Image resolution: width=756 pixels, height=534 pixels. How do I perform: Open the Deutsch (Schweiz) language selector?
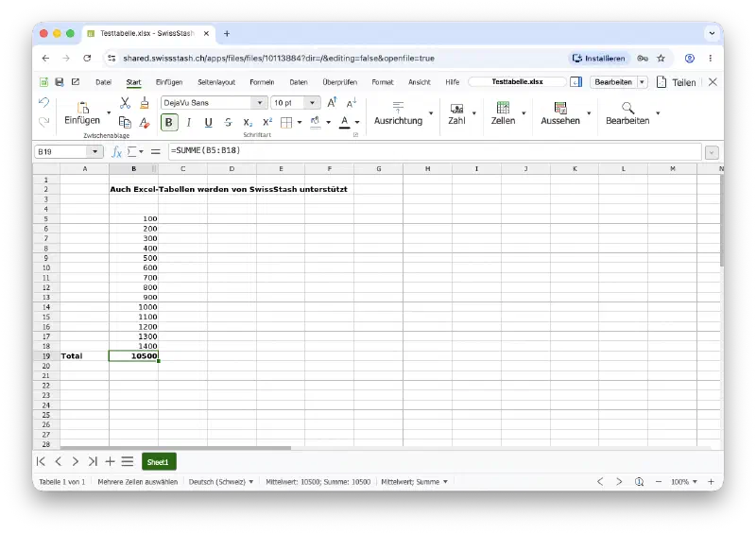(x=221, y=481)
